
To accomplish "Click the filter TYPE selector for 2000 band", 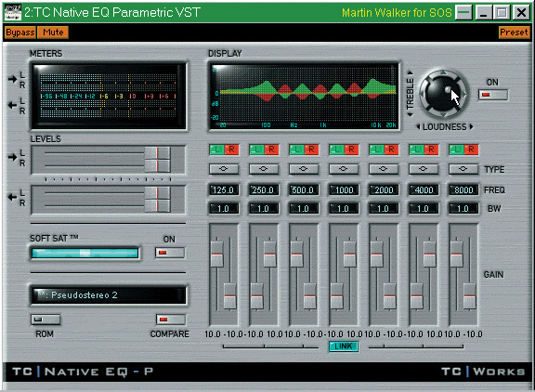I will (x=384, y=169).
